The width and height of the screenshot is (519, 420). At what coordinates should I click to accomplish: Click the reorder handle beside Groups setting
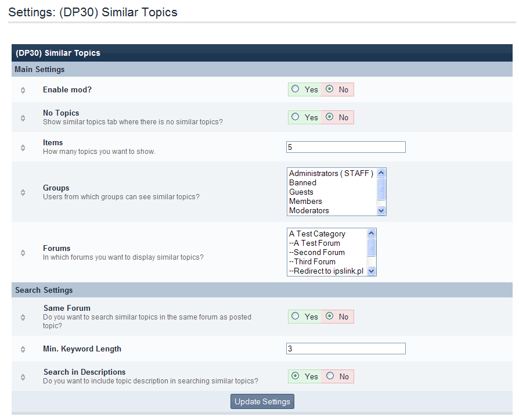point(23,192)
